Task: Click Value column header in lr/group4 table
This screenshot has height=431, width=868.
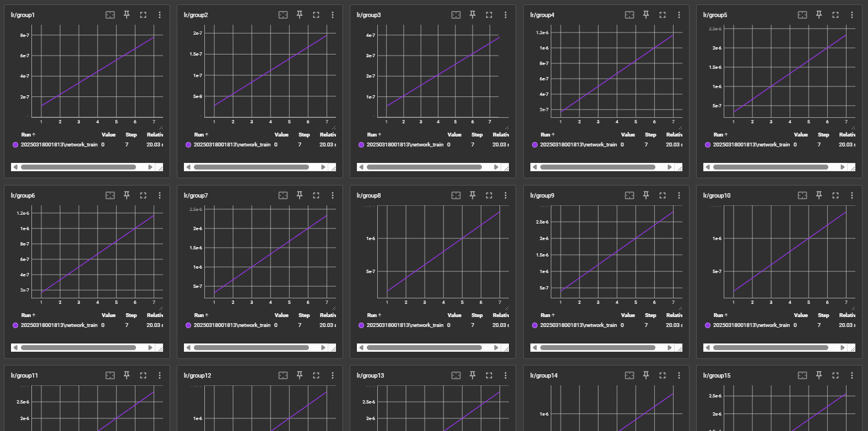Action: click(628, 135)
